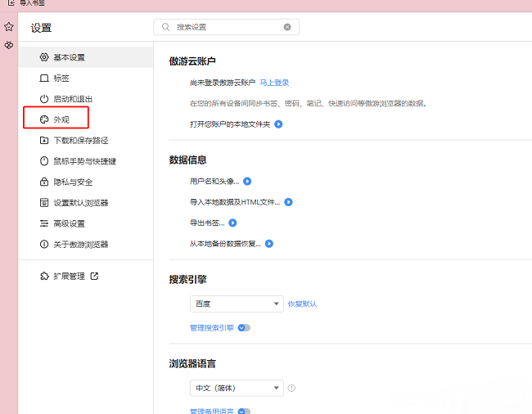
Task: Click 从本地备份数据恢复... entry
Action: 225,244
